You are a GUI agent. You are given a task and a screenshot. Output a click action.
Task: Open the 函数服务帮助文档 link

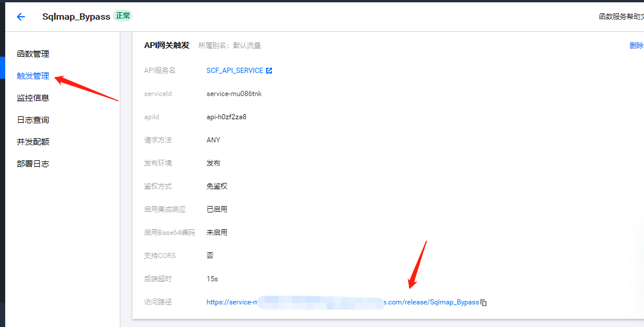click(x=621, y=16)
